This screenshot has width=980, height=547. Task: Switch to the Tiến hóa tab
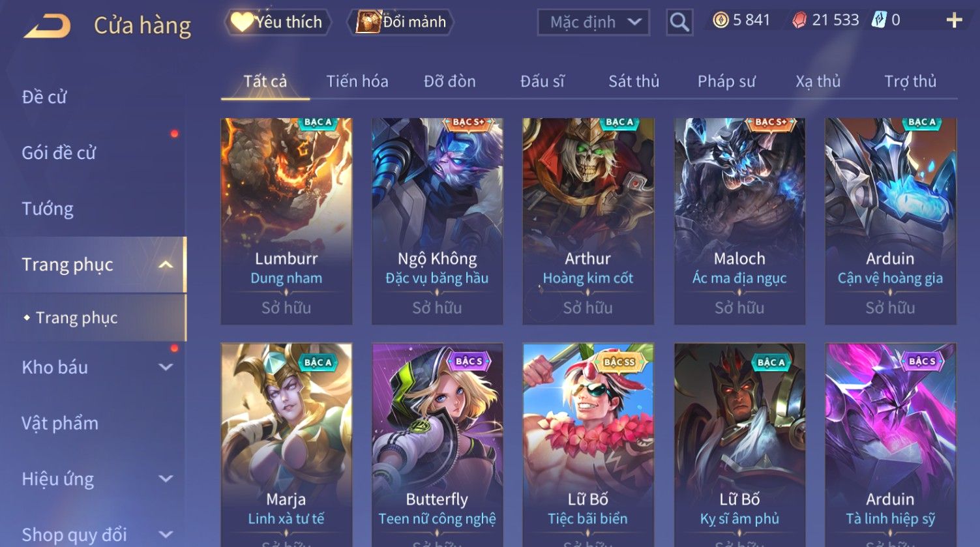(x=357, y=81)
